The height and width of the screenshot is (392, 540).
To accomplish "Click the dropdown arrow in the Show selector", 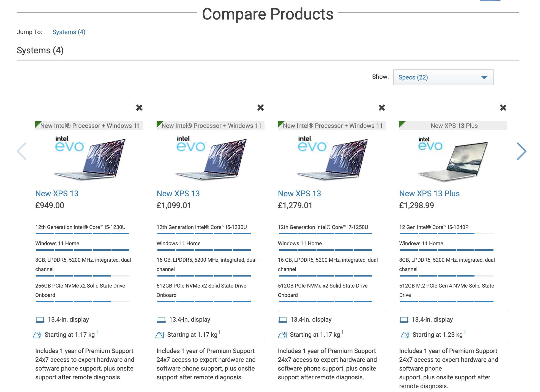I will [484, 78].
